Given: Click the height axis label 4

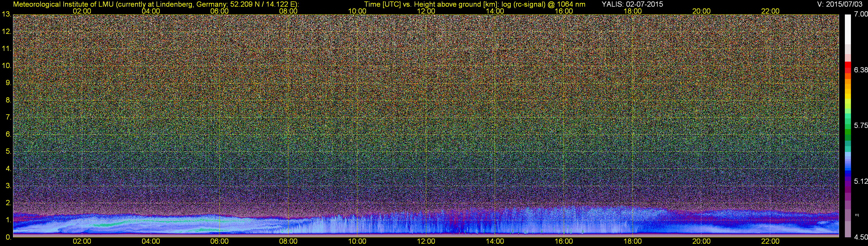Looking at the screenshot, I should 8,168.
